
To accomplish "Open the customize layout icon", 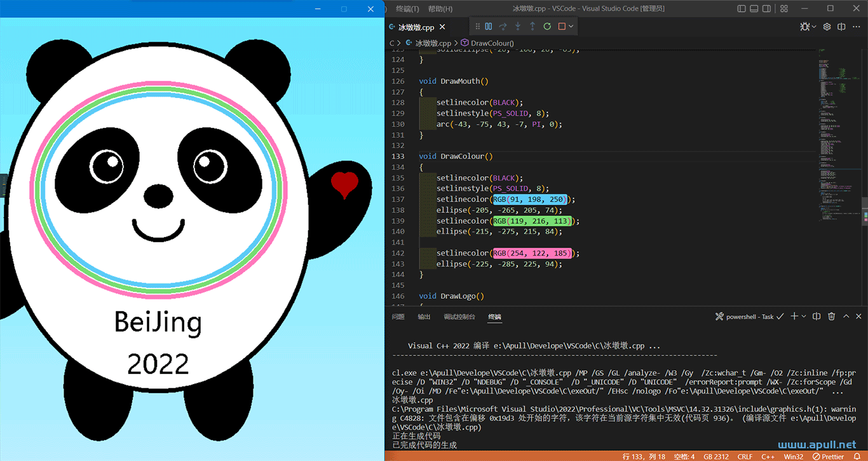I will click(783, 8).
